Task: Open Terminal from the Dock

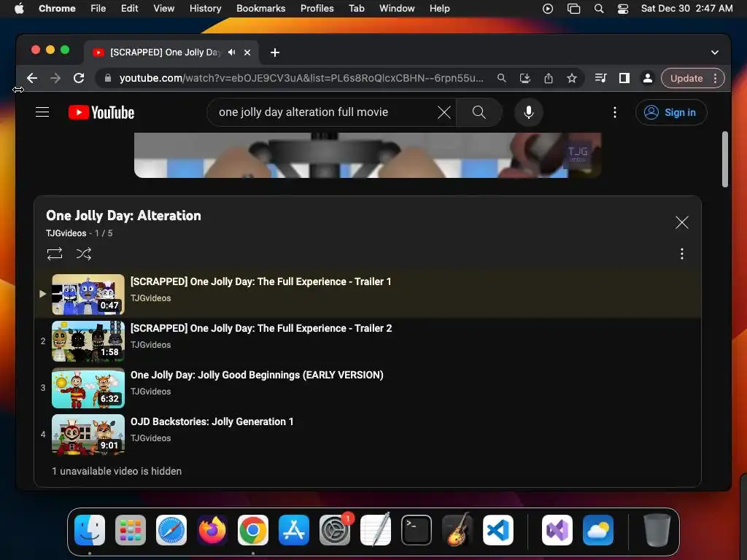Action: [417, 530]
